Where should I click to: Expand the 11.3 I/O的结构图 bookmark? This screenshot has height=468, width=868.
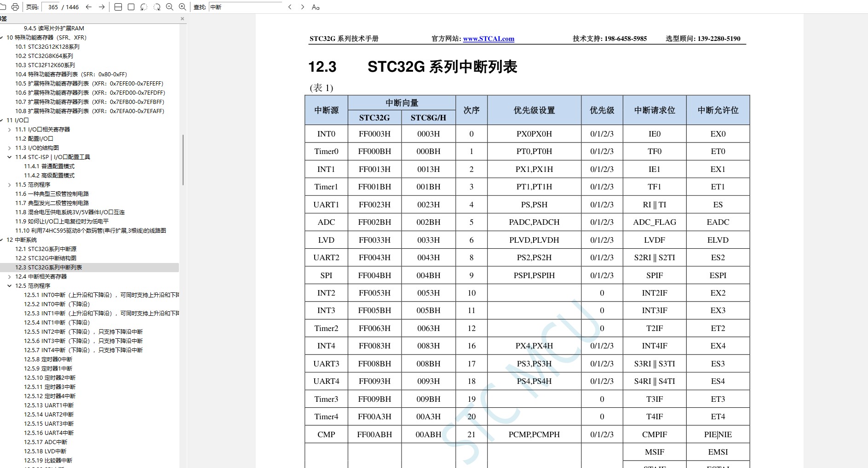tap(9, 148)
